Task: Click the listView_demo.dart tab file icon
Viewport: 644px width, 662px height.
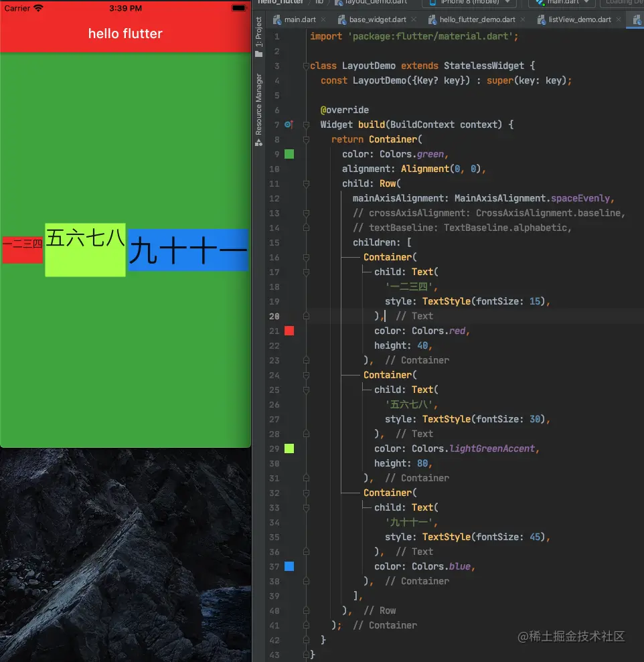Action: click(x=542, y=19)
